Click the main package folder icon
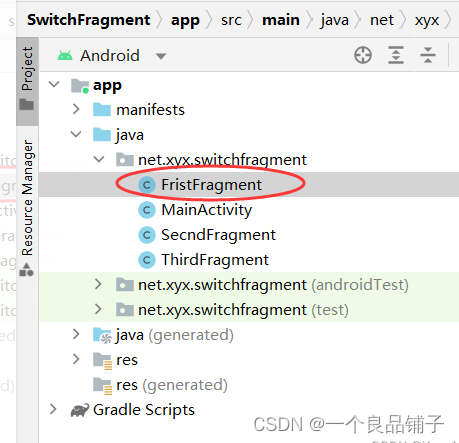Screen dimensions: 459x443 (x=125, y=160)
